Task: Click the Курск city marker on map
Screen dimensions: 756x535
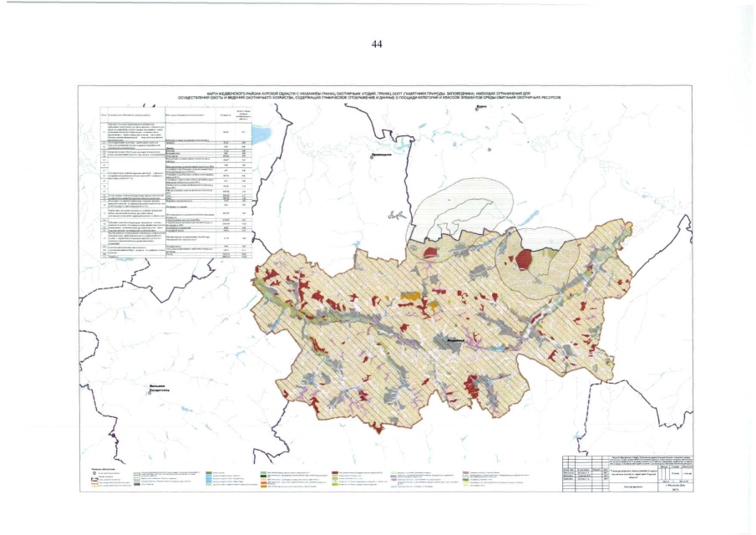Action: (x=474, y=111)
